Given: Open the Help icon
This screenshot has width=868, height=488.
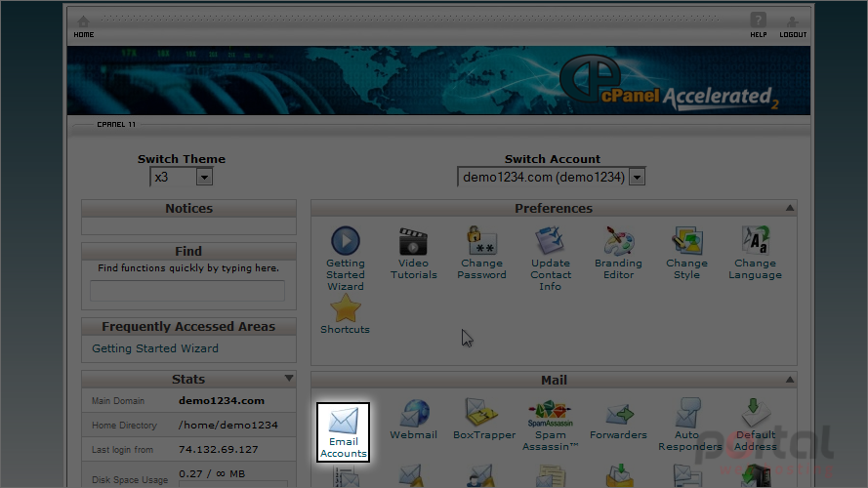Looking at the screenshot, I should point(758,26).
